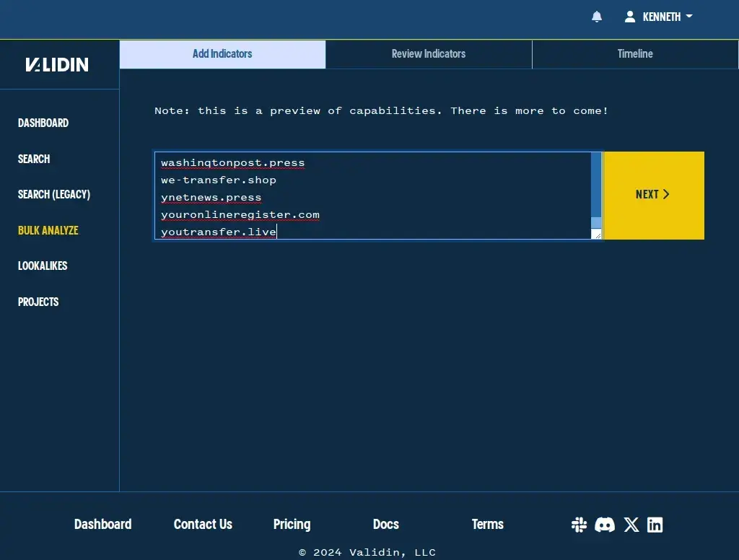Screen dimensions: 739x560
Task: Select Bulk Analyze in the sidebar
Action: [48, 230]
